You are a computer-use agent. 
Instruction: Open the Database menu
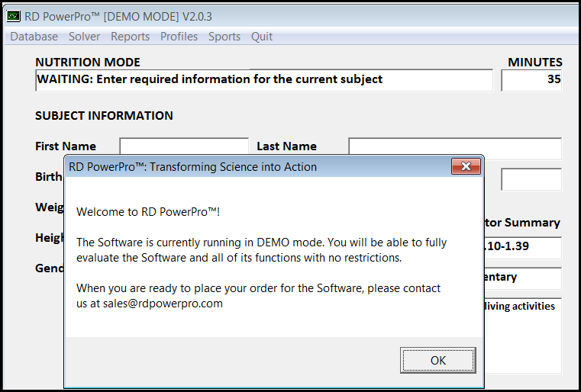pos(34,37)
